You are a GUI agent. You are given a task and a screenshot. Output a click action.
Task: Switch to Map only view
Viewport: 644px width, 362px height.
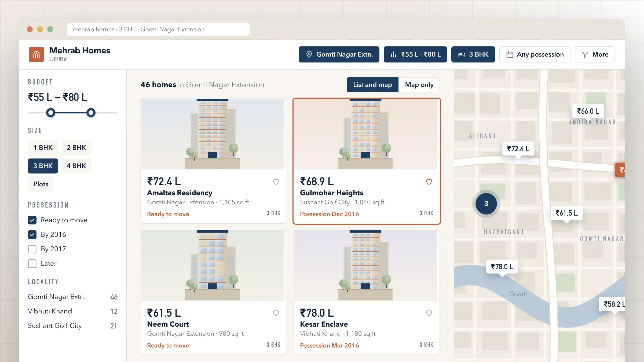[x=419, y=85]
